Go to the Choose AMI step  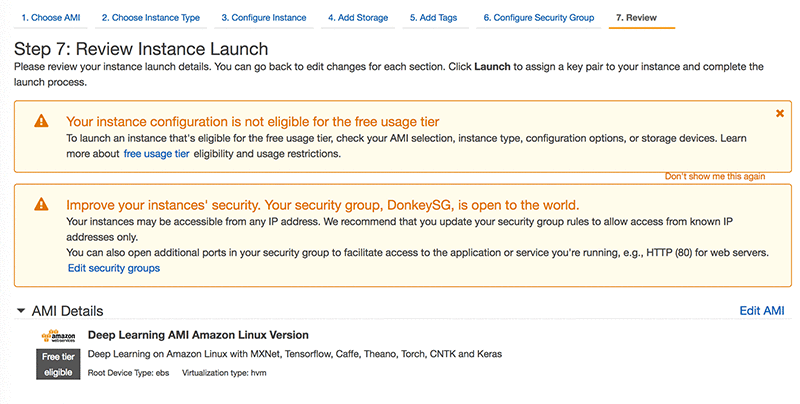tap(51, 18)
